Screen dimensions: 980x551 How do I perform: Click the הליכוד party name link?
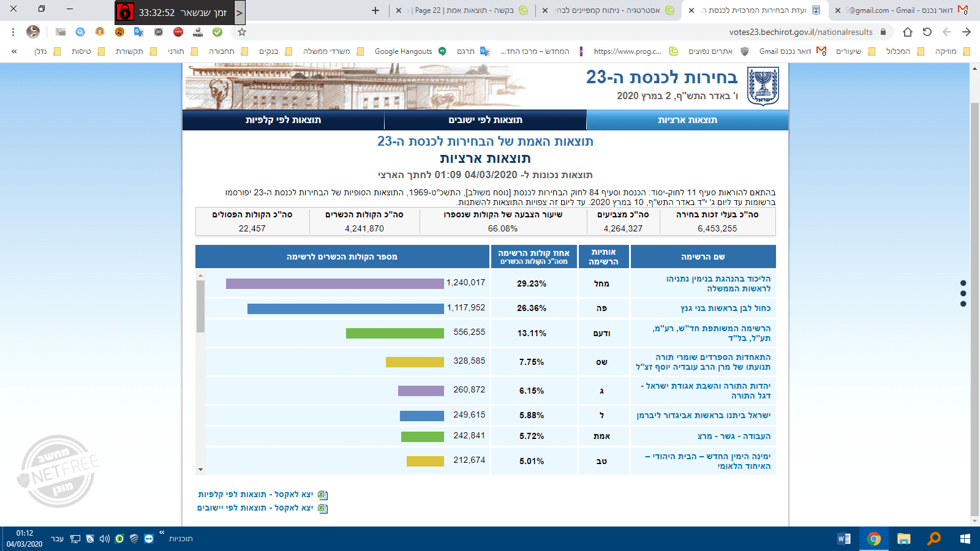[x=718, y=283]
